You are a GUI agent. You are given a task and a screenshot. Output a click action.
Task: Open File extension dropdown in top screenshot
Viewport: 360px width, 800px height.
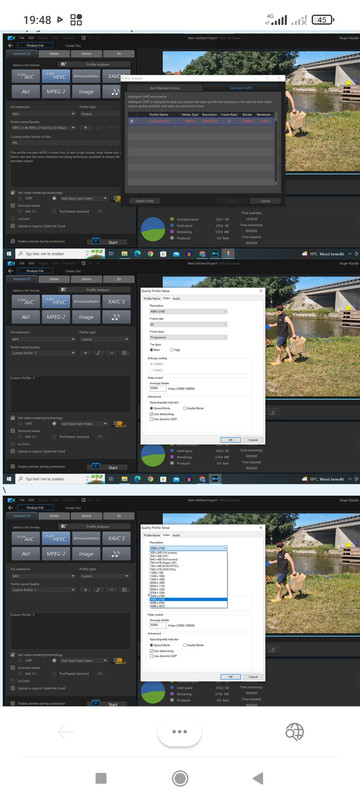tap(43, 114)
